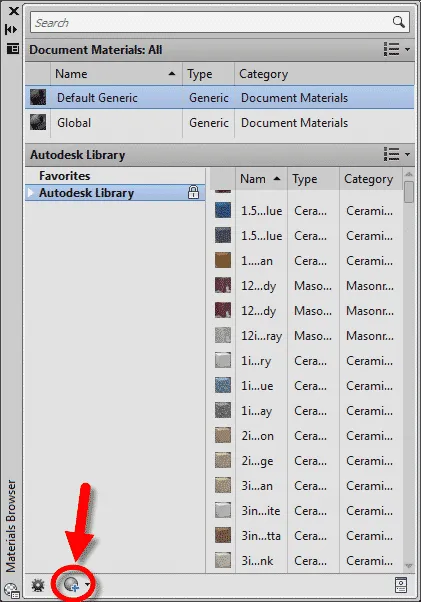
Task: Expand the Autodesk Library tree arrow
Action: [x=31, y=193]
